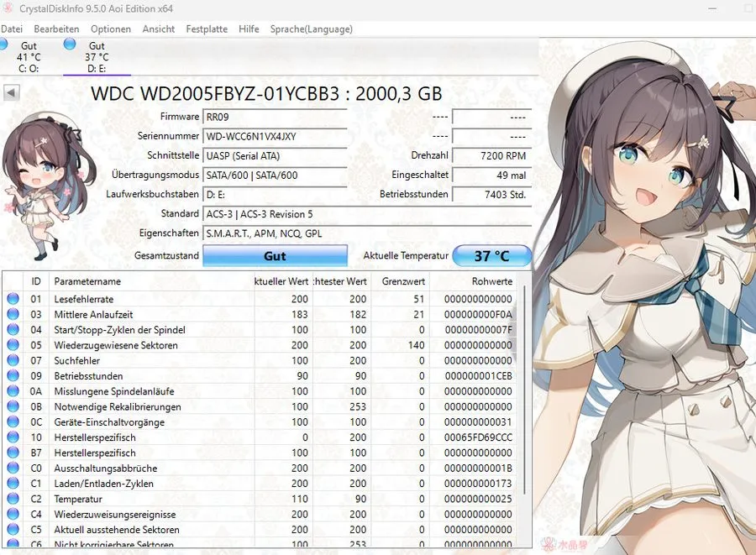Click the status orb for Geräte-Einschaltvorgänge
This screenshot has height=555, width=756.
(x=13, y=422)
